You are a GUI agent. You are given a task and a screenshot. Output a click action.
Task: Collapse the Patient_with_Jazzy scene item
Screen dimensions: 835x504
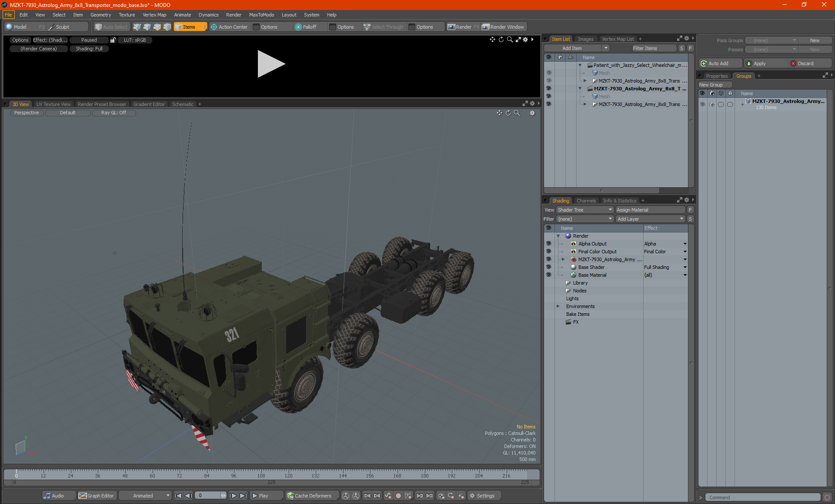(x=580, y=65)
